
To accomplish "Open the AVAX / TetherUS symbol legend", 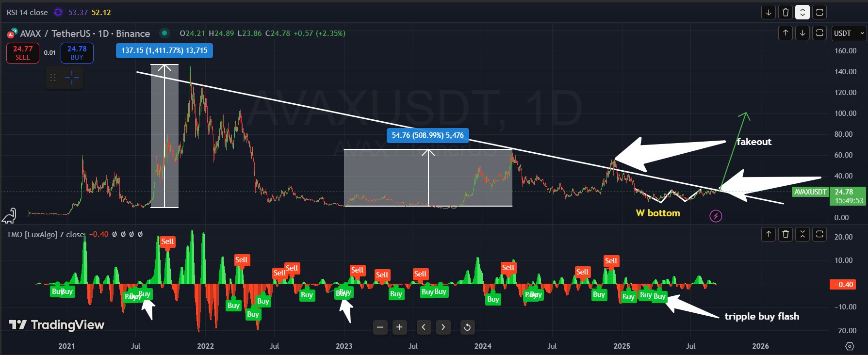I will point(84,33).
